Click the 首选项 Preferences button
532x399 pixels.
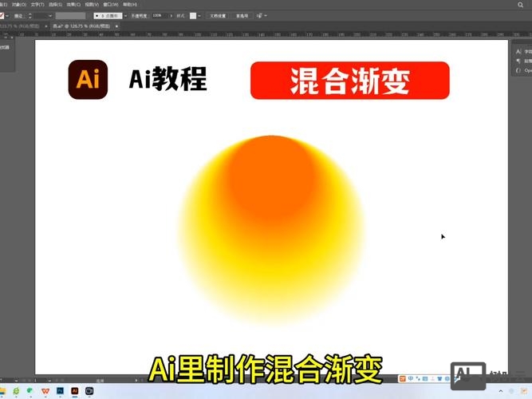point(242,16)
